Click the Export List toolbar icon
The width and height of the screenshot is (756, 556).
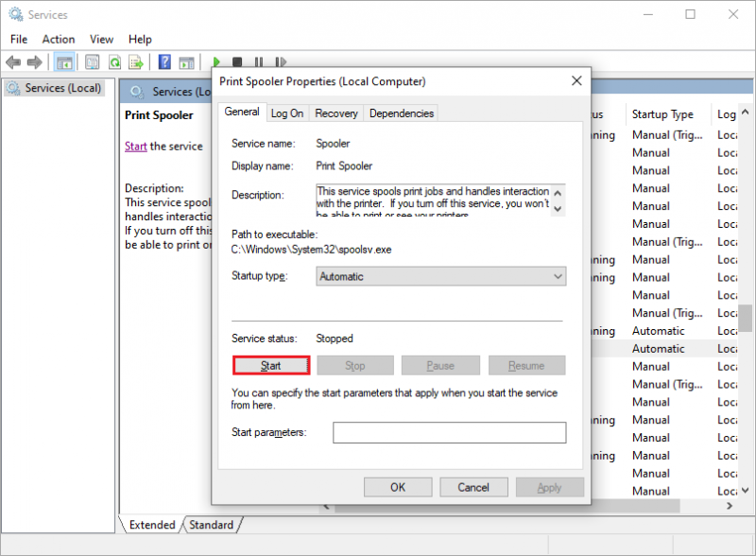tap(136, 62)
